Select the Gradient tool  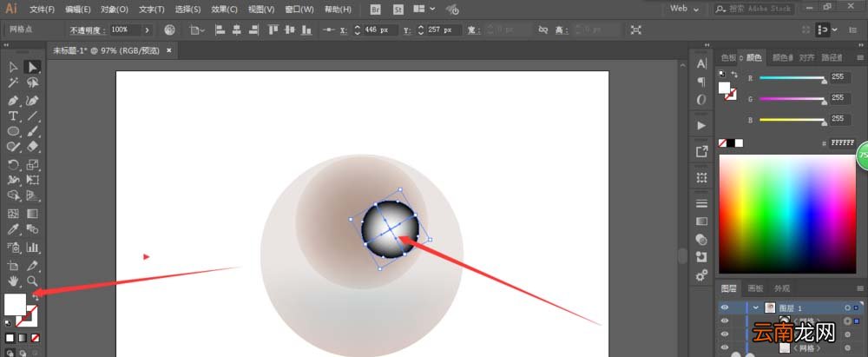[x=32, y=214]
